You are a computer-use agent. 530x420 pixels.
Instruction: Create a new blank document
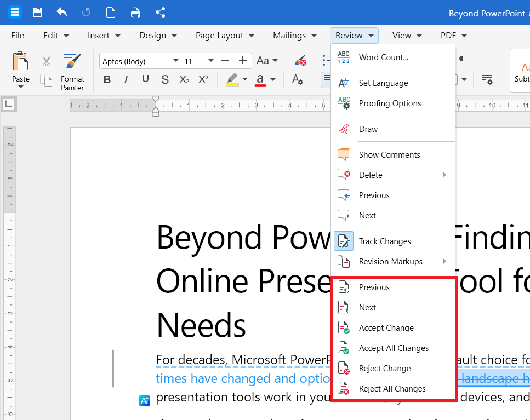click(111, 13)
